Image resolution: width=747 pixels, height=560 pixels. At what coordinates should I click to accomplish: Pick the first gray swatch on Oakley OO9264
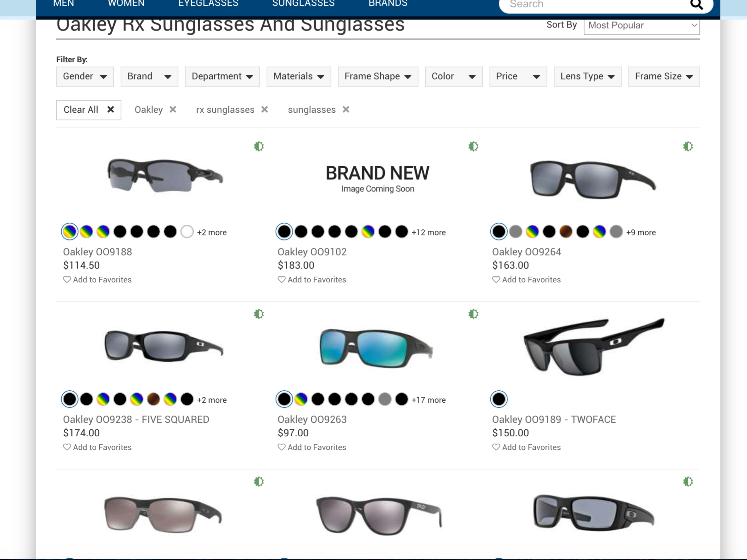516,232
